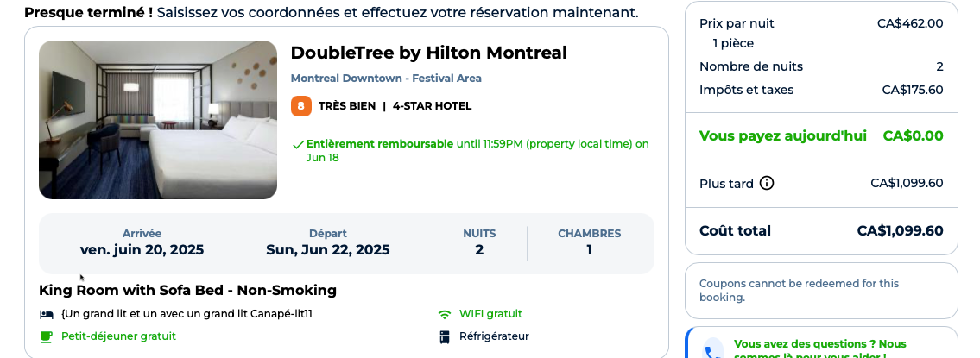
Task: Click the green WiFi icon
Action: pos(445,314)
